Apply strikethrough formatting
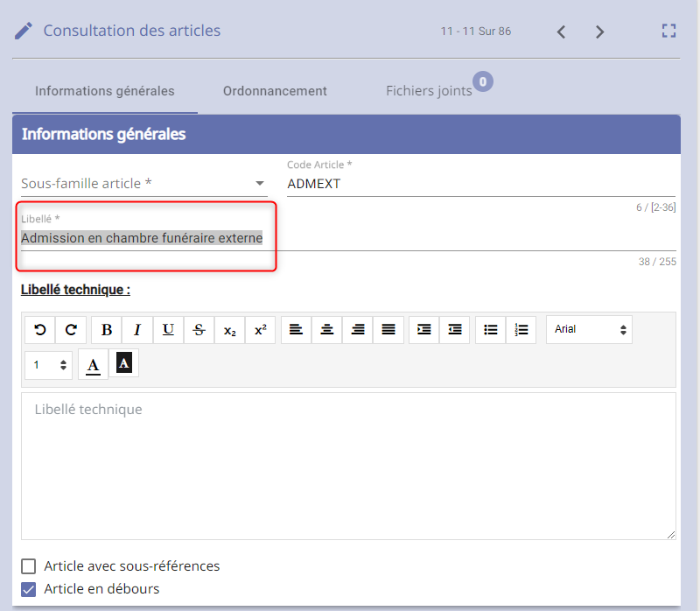 coord(199,330)
